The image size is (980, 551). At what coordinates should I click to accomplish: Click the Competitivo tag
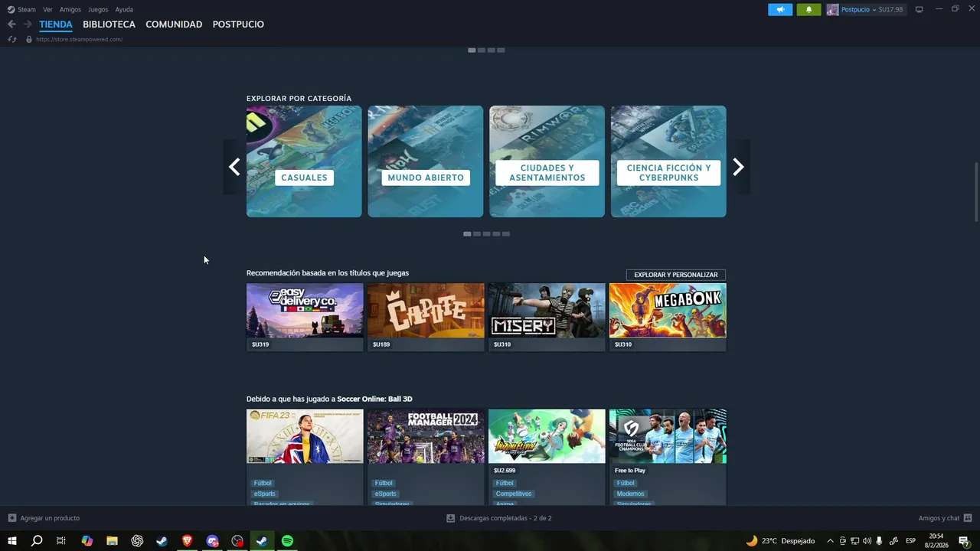click(x=513, y=494)
